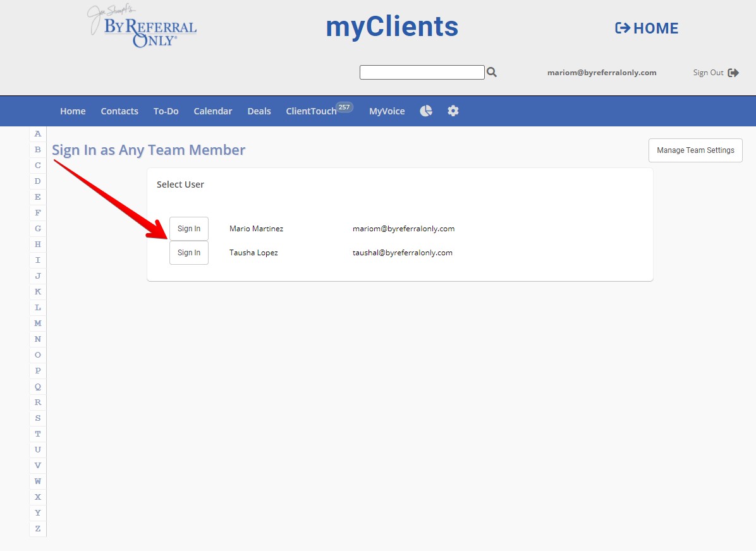This screenshot has width=756, height=551.
Task: Filter contacts by letter S
Action: (x=37, y=418)
